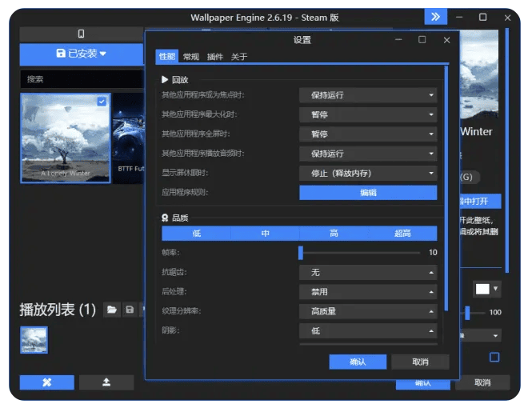Open dropdown for 其他应用程序成为焦点时
The image size is (532, 408).
click(x=368, y=95)
